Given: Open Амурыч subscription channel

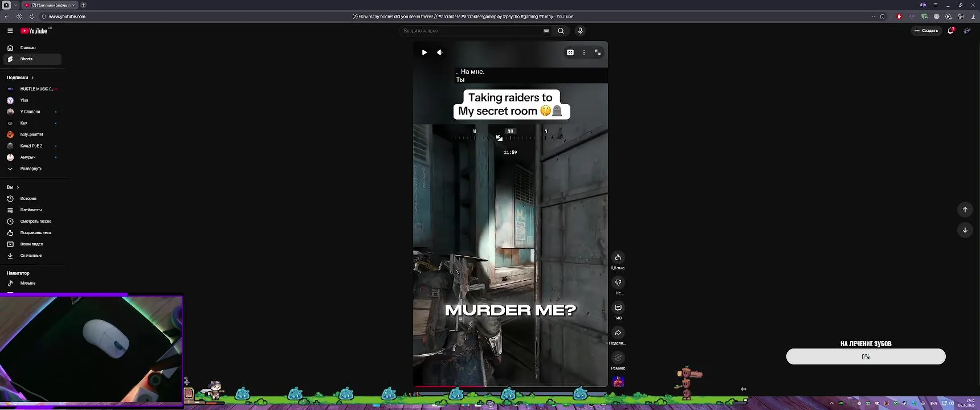Looking at the screenshot, I should (x=32, y=157).
